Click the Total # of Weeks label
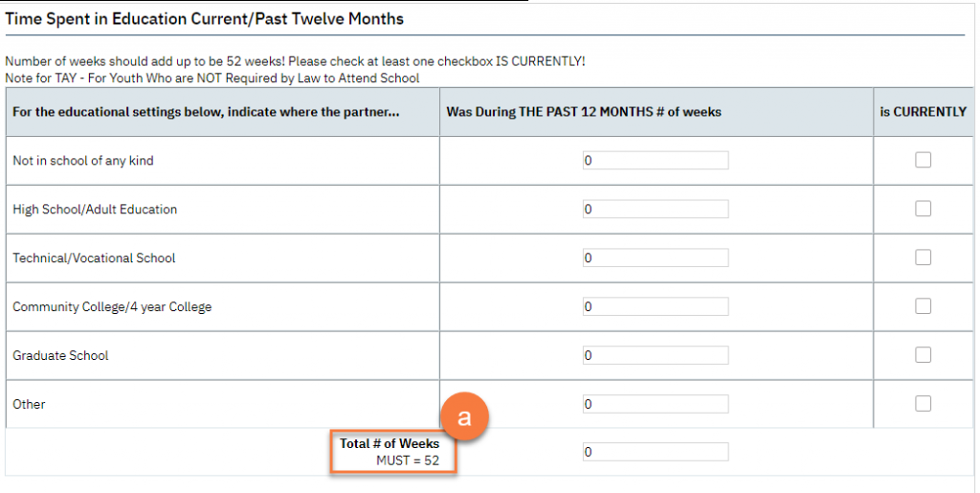 [390, 444]
